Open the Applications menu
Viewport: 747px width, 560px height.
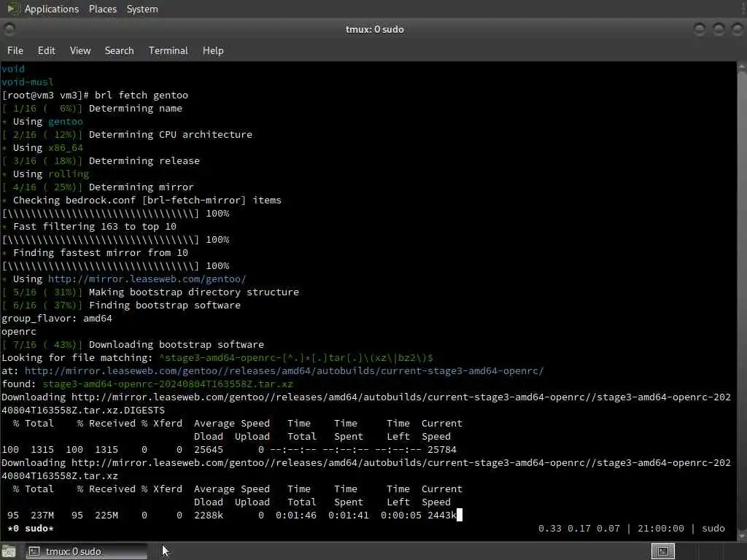52,9
